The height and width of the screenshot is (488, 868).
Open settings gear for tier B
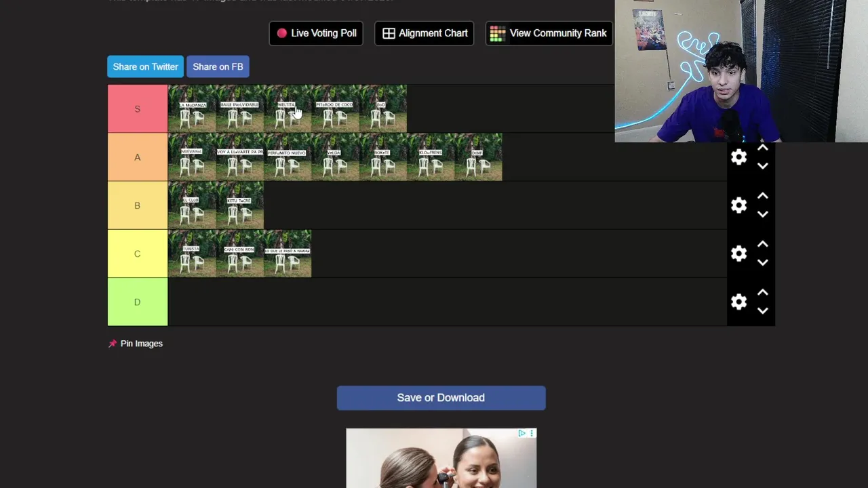pyautogui.click(x=738, y=205)
